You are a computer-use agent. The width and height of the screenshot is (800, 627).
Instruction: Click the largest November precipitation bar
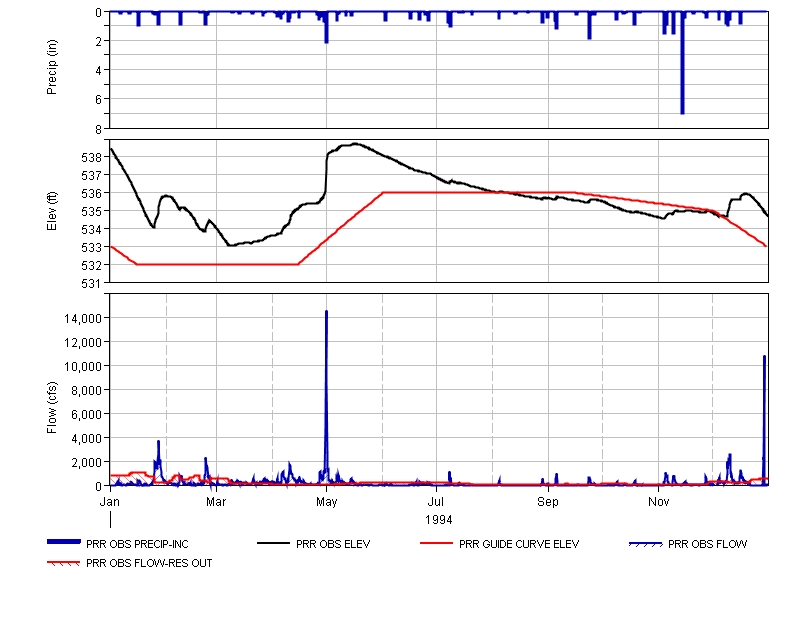(682, 70)
